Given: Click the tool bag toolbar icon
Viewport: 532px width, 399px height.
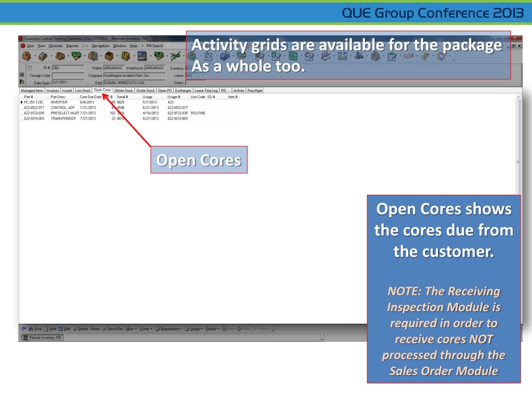Looking at the screenshot, I should tap(126, 56).
